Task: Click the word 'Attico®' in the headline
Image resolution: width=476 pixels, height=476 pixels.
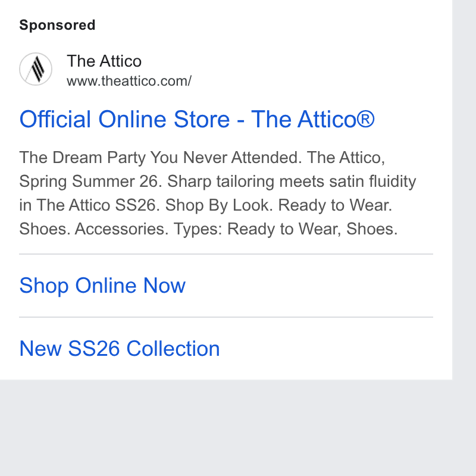Action: point(336,120)
